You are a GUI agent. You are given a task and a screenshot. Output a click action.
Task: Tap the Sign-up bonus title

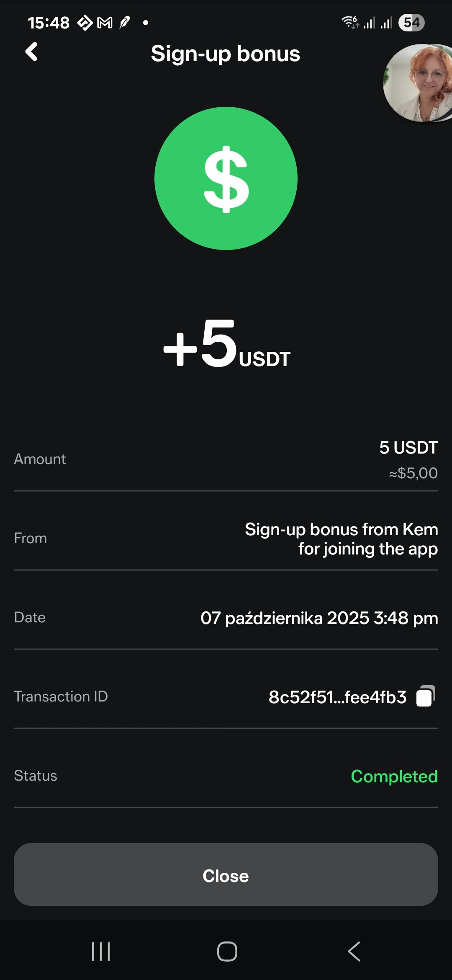tap(226, 54)
